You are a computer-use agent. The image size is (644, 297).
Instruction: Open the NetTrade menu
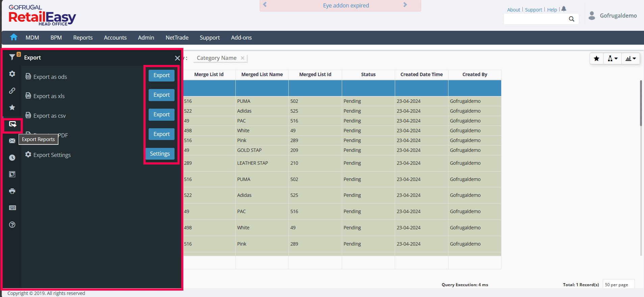(x=177, y=38)
